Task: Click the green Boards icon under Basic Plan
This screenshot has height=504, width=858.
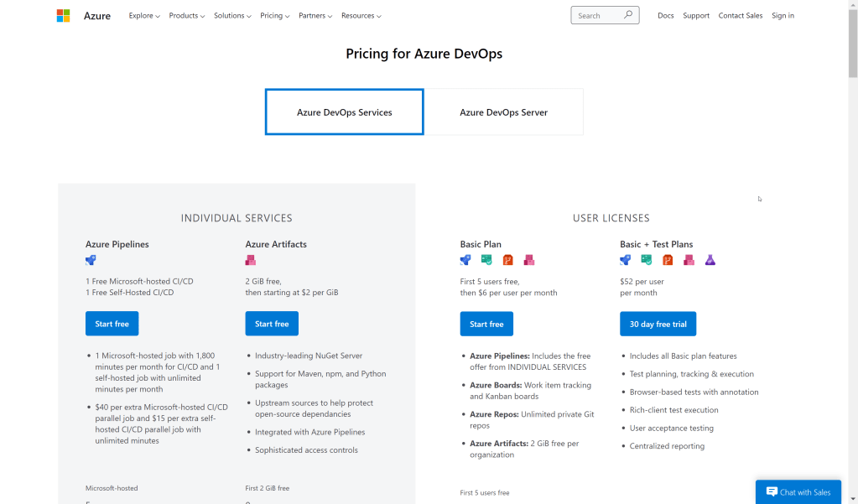Action: click(x=486, y=260)
